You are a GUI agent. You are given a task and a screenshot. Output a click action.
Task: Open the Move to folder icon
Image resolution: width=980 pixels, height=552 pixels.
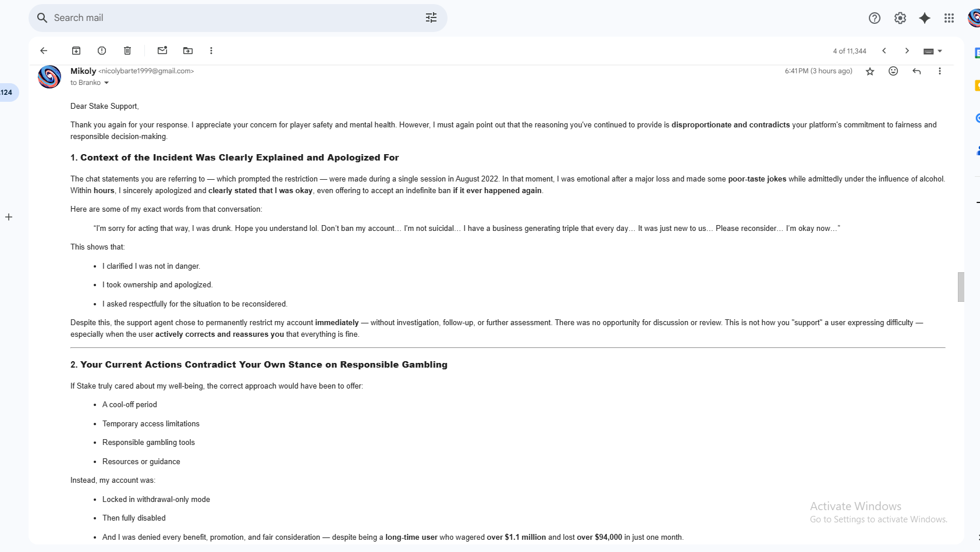(188, 51)
